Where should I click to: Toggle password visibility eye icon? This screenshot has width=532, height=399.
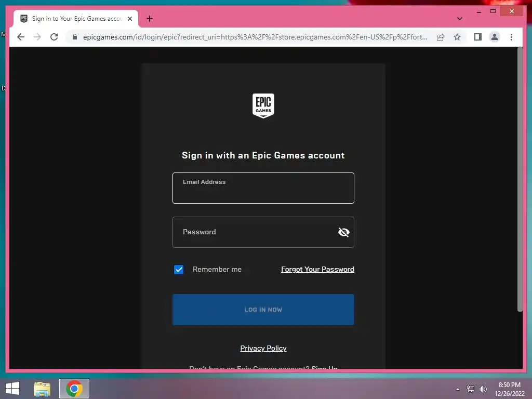point(344,232)
